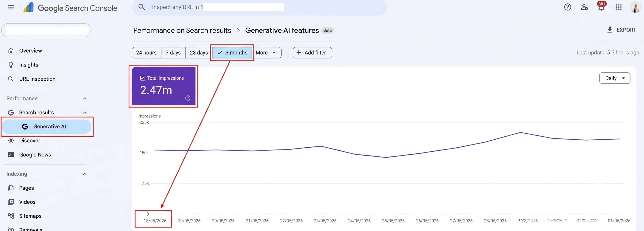Click the Removals hidden-eye icon

point(11,229)
